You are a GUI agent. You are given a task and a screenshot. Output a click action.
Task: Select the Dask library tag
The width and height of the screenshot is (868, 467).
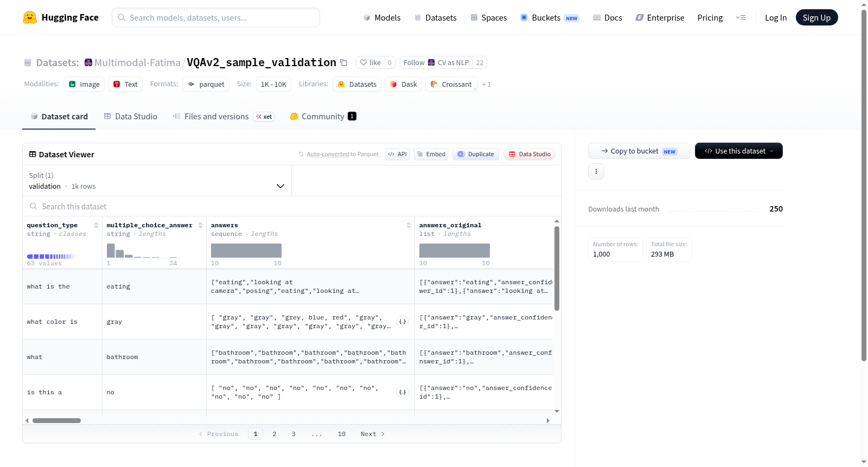click(404, 84)
